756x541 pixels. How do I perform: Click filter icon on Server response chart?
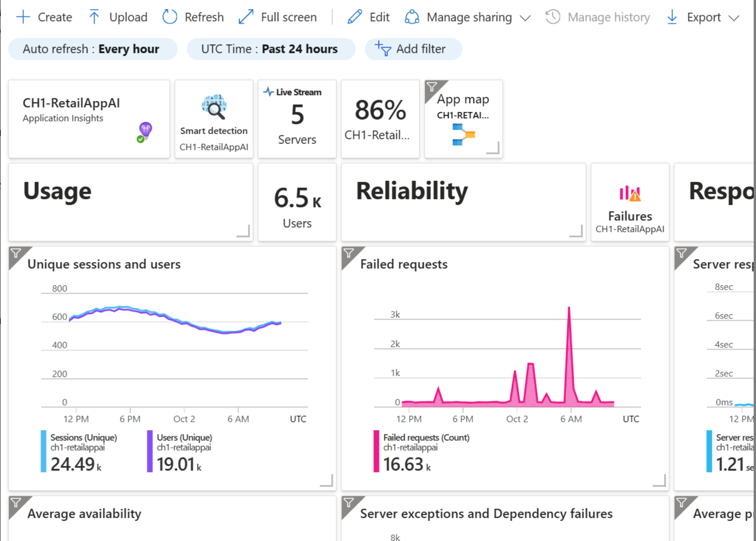pos(682,253)
